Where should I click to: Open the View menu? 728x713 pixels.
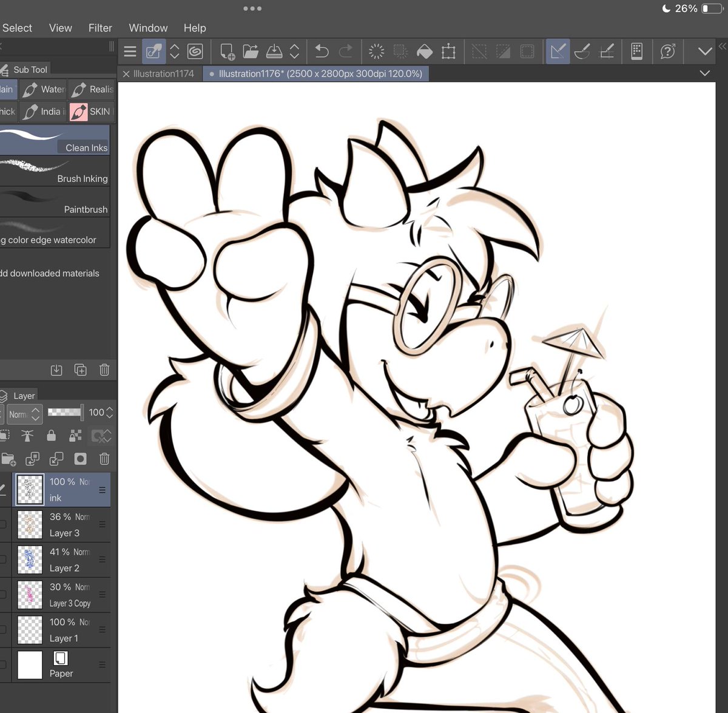click(61, 28)
